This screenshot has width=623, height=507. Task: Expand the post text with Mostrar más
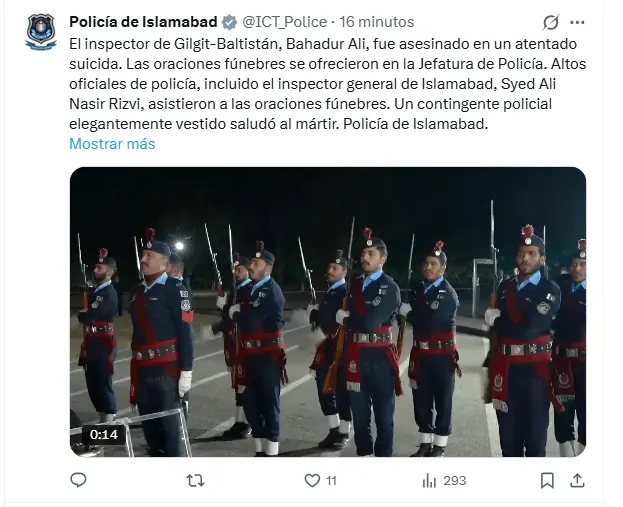(x=112, y=143)
